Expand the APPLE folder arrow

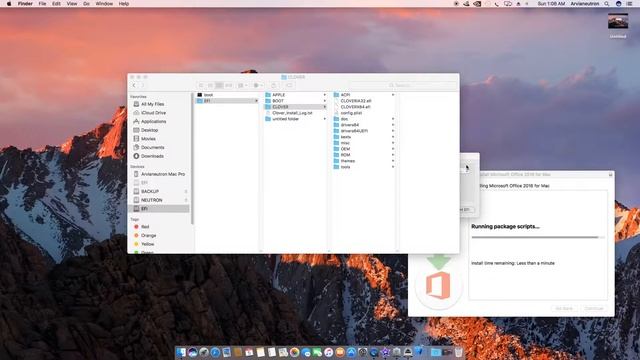pos(324,95)
